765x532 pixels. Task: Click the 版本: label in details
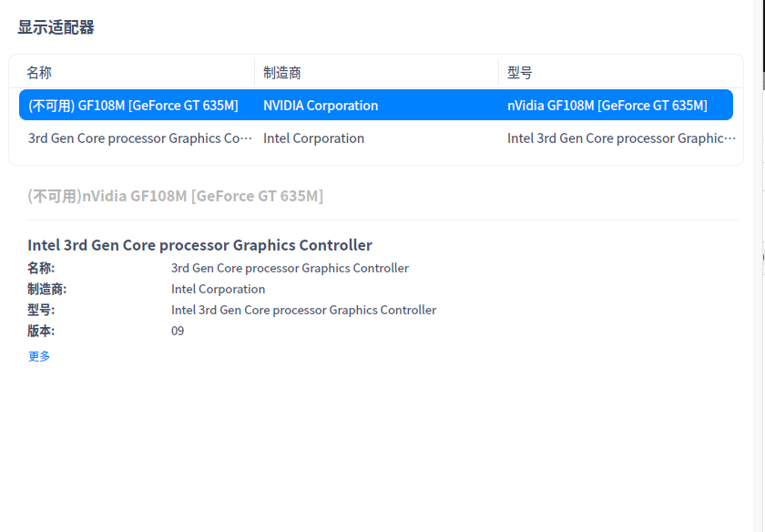(41, 331)
